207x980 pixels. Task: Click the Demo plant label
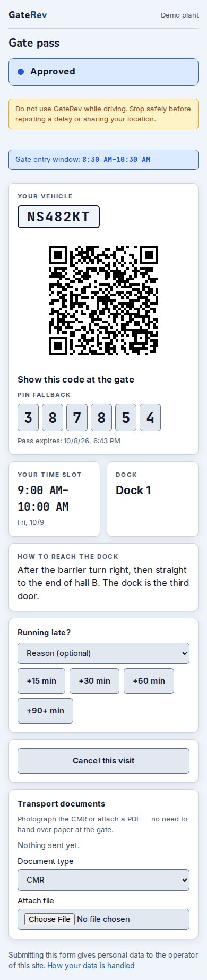tap(179, 15)
